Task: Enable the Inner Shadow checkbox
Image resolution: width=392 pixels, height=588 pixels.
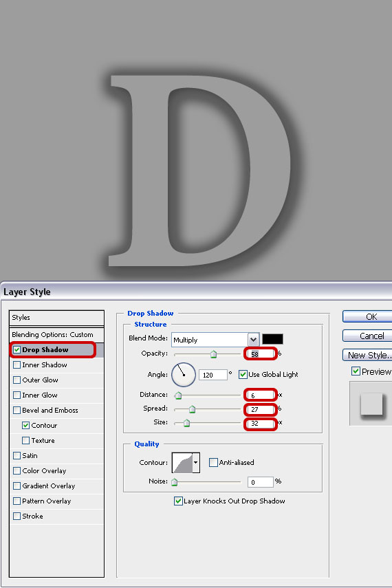Action: [17, 364]
